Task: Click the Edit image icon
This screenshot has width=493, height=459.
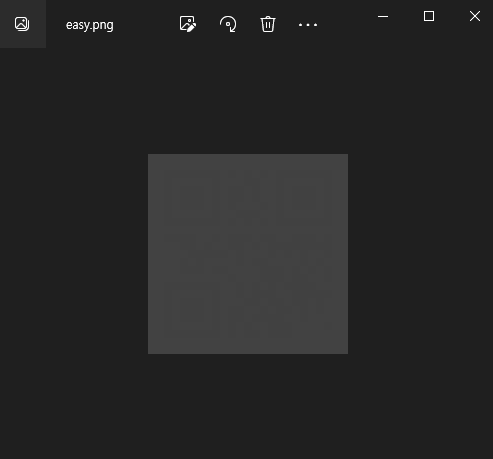Action: click(x=188, y=24)
